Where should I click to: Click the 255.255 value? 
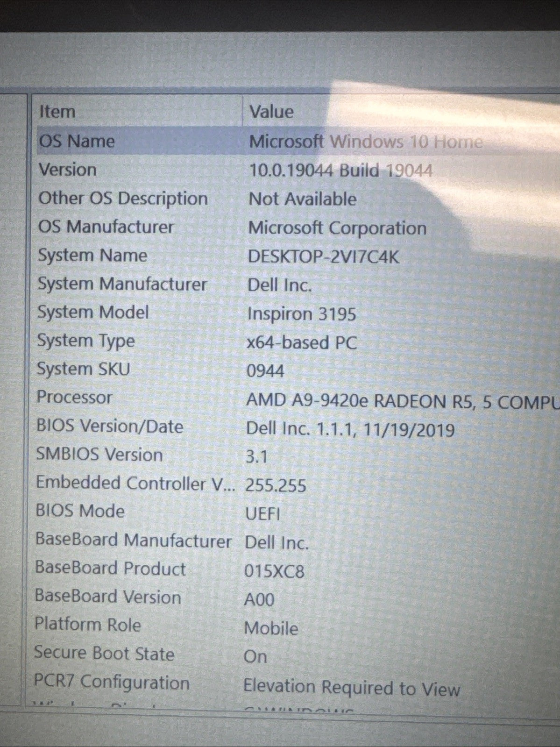[276, 485]
